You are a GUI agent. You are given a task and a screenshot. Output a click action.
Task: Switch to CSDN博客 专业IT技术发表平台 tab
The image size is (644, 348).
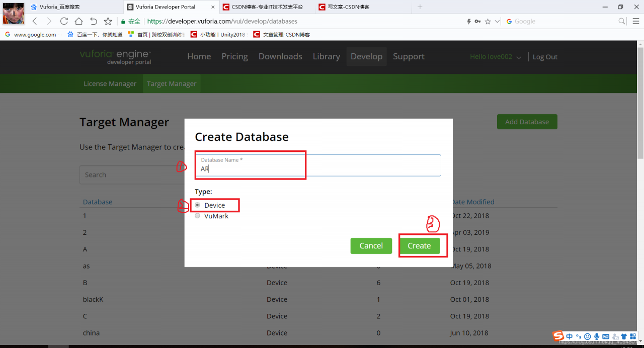[x=267, y=7]
